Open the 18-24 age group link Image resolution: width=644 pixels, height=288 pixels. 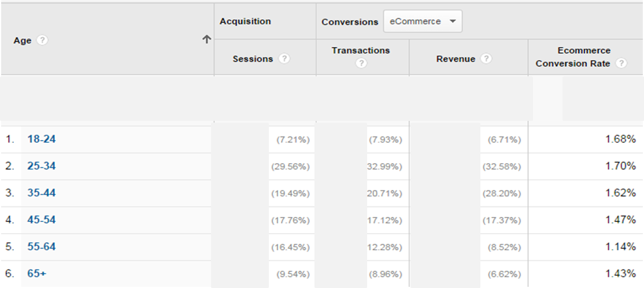pos(41,139)
